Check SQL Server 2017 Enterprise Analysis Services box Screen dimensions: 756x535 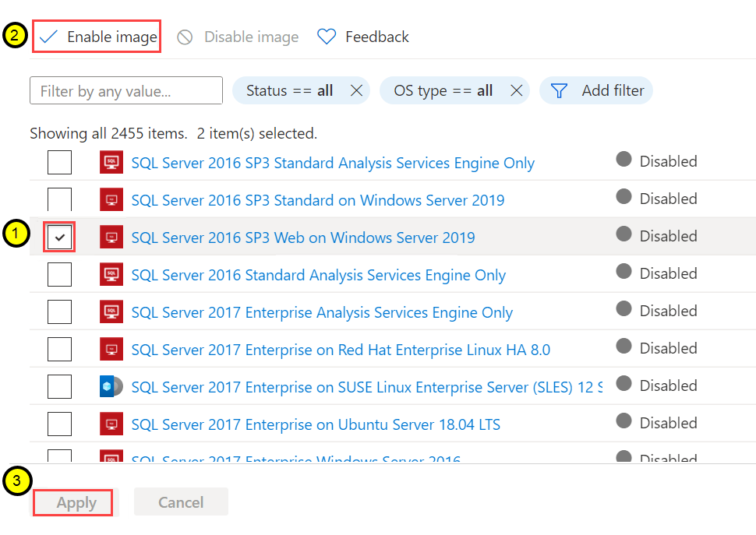(x=59, y=312)
